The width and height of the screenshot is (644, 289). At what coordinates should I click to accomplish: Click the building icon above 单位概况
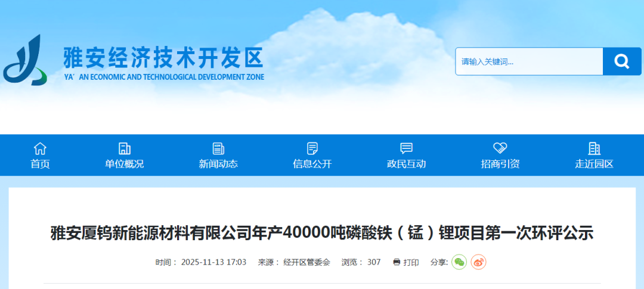tap(125, 148)
